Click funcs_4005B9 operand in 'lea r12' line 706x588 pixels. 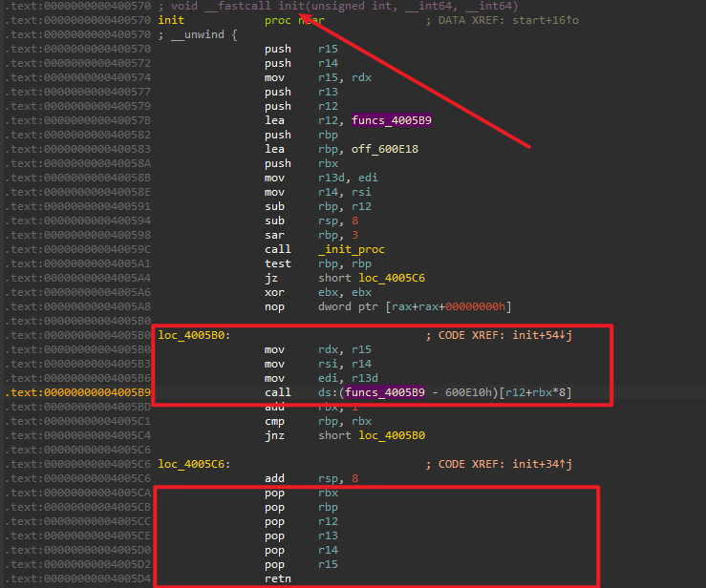392,120
